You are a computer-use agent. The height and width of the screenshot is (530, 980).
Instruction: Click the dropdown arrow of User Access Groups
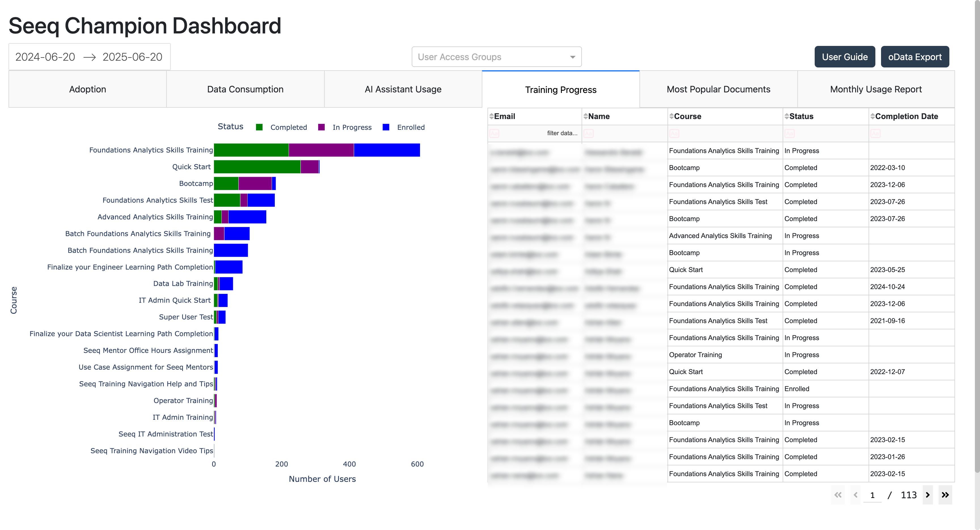tap(572, 57)
